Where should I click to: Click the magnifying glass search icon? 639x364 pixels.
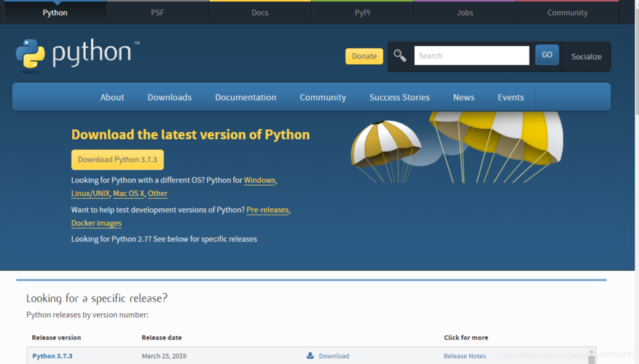click(400, 56)
